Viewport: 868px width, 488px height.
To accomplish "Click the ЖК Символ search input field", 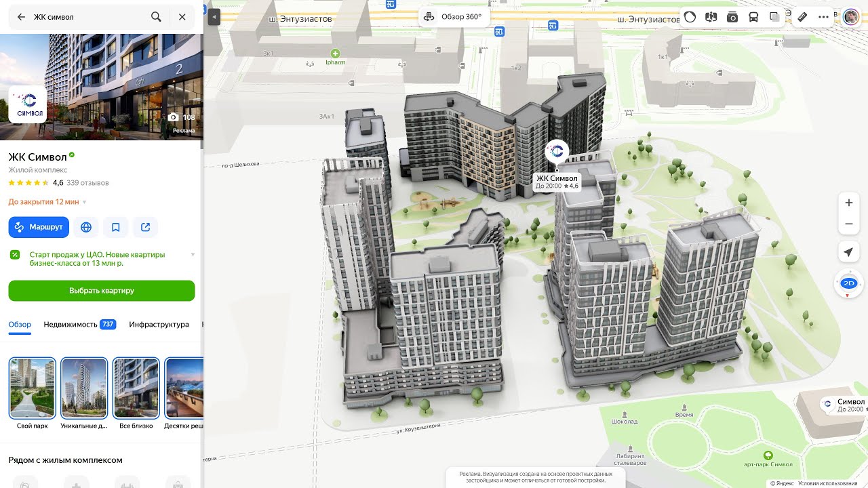I will (x=88, y=17).
